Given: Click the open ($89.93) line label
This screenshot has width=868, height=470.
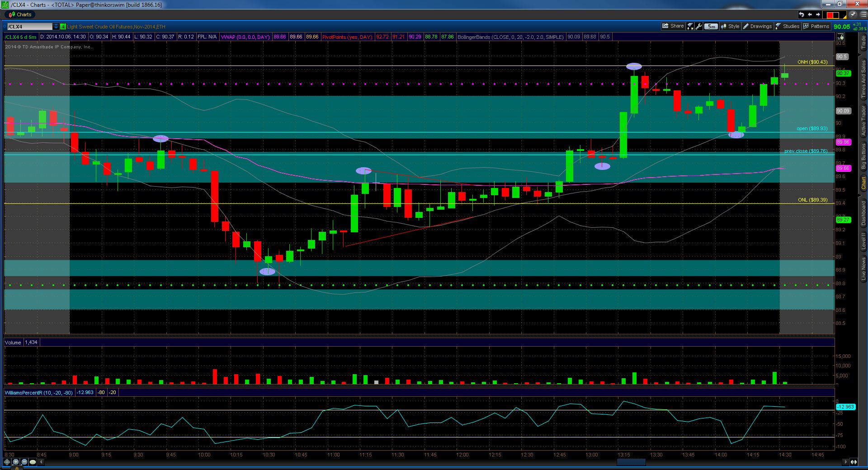Looking at the screenshot, I should coord(812,128).
